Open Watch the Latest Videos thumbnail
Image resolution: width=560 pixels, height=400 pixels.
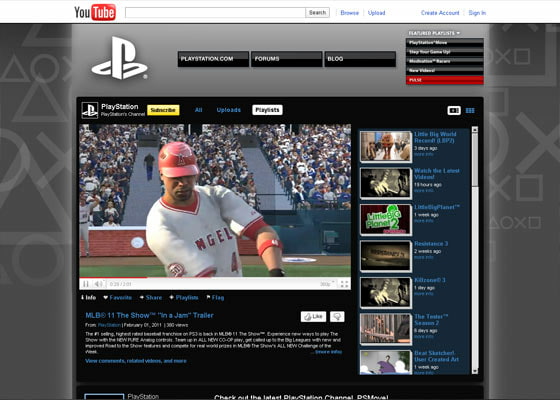[x=386, y=183]
